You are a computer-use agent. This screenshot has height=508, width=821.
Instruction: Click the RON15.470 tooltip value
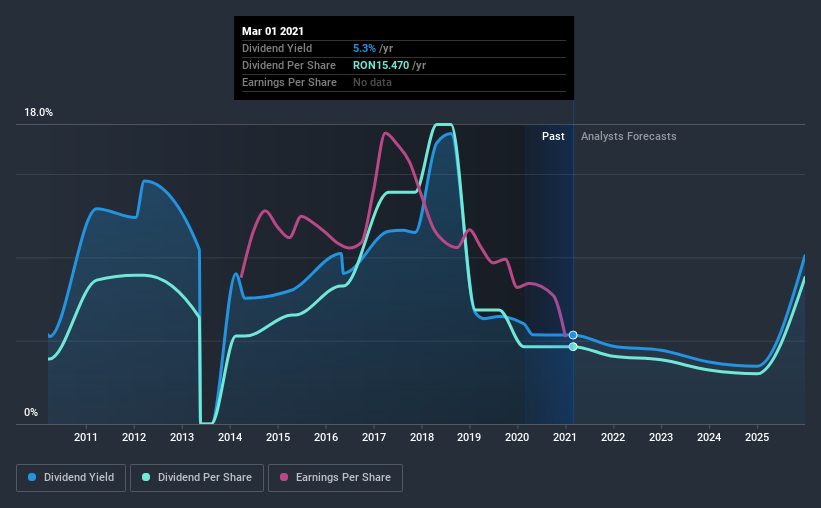tap(381, 65)
